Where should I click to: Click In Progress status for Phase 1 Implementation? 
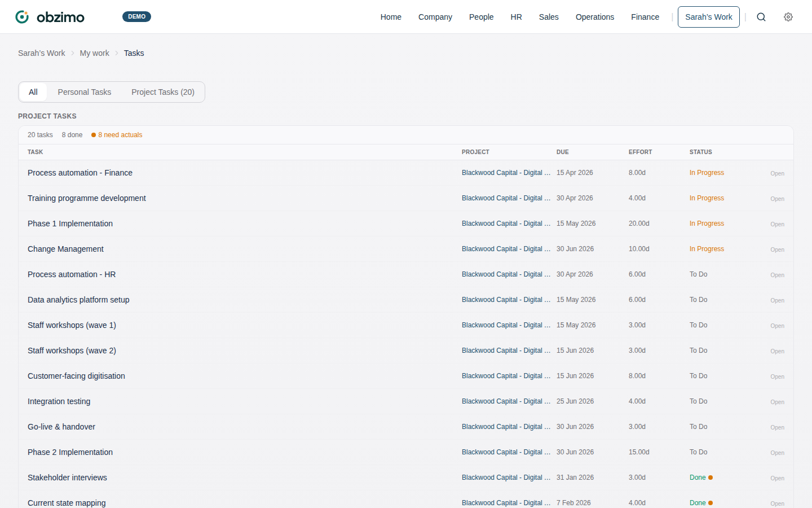click(707, 224)
